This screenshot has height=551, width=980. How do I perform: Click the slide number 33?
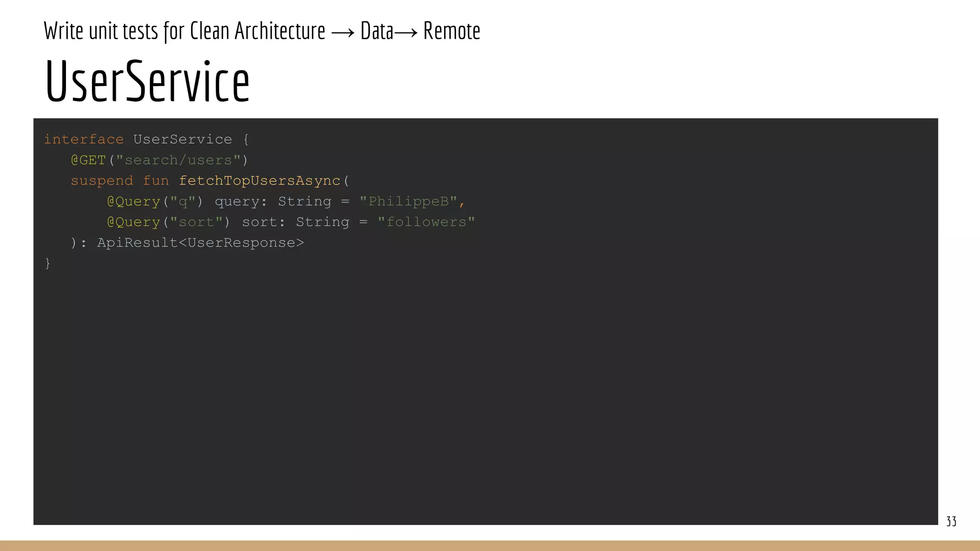coord(951,521)
